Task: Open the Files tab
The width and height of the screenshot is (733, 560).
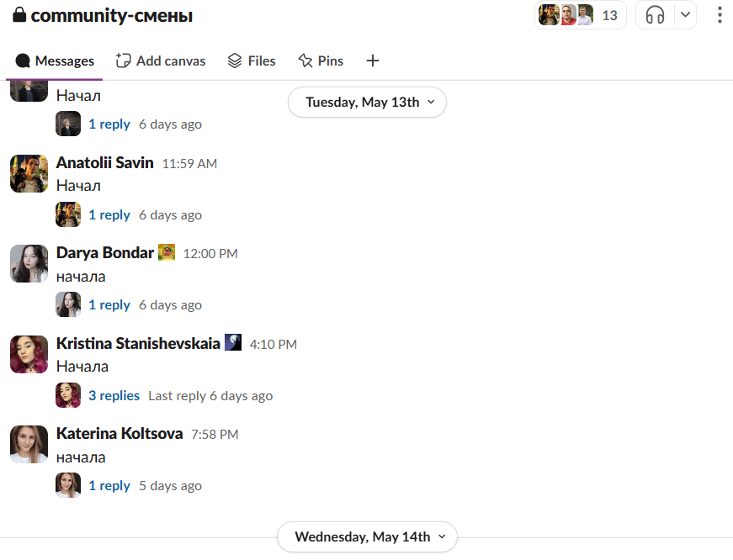Action: 252,61
